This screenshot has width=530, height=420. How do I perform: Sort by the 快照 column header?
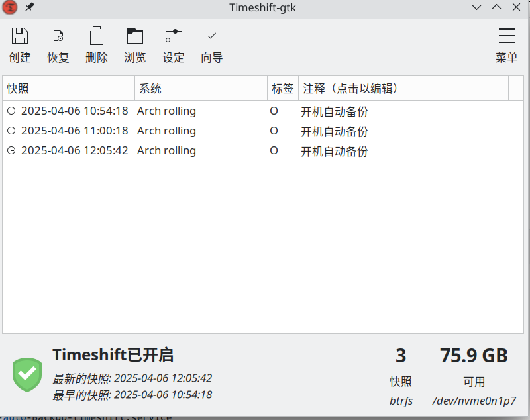coord(69,89)
